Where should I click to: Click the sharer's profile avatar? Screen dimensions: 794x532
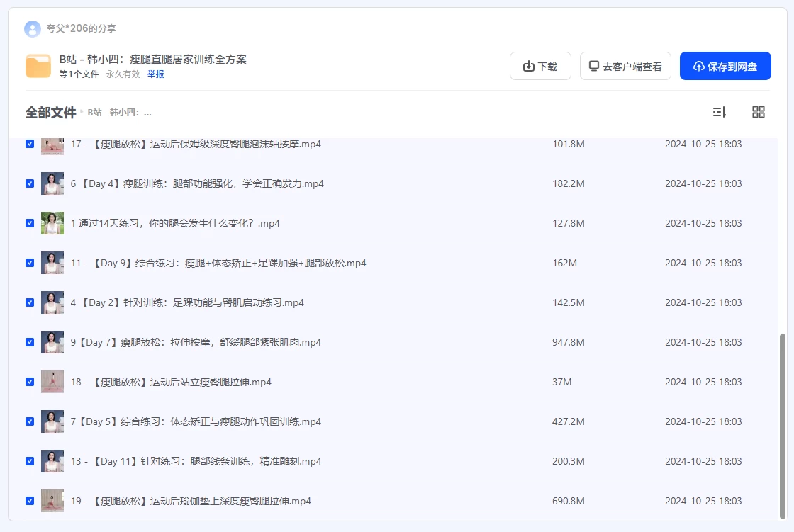pyautogui.click(x=32, y=28)
